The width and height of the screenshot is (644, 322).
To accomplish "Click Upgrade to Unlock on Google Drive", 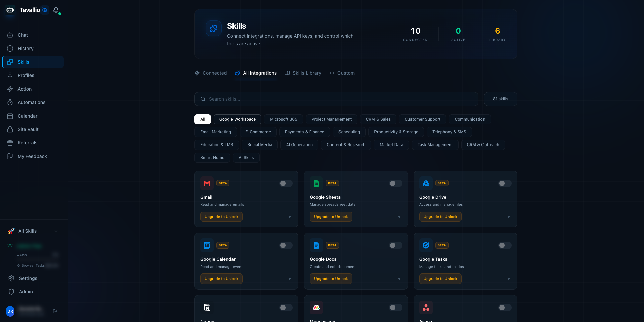I will 440,217.
